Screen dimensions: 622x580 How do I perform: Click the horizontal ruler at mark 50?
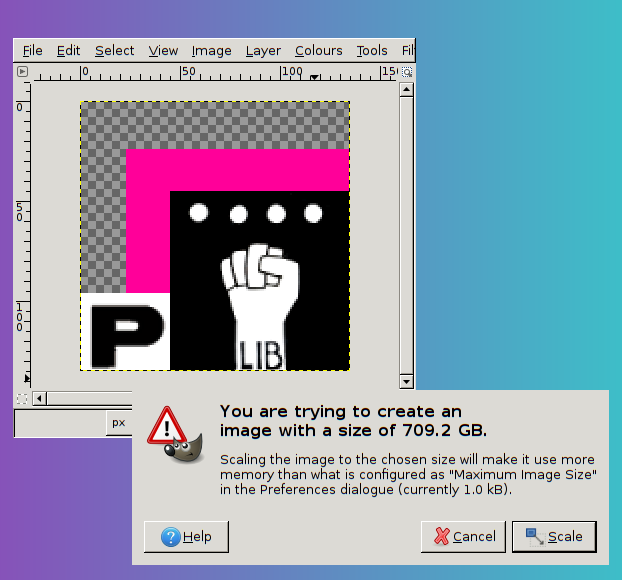tap(188, 72)
